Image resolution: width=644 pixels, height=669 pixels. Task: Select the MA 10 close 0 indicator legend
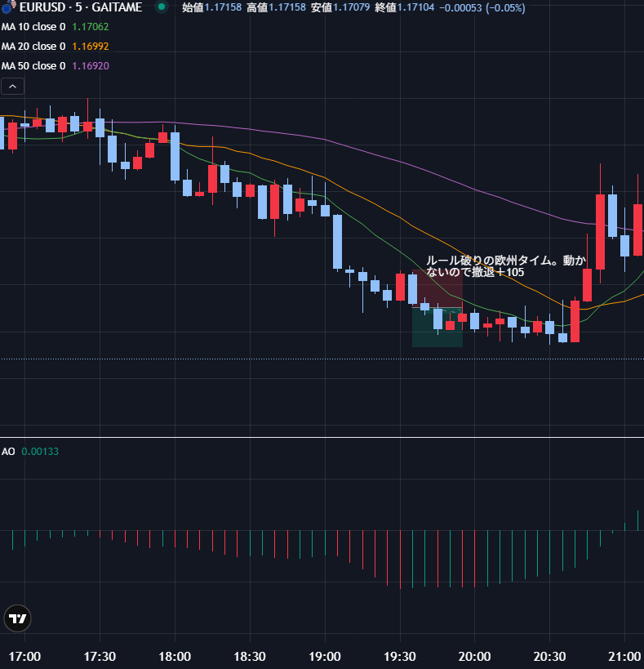[x=33, y=26]
